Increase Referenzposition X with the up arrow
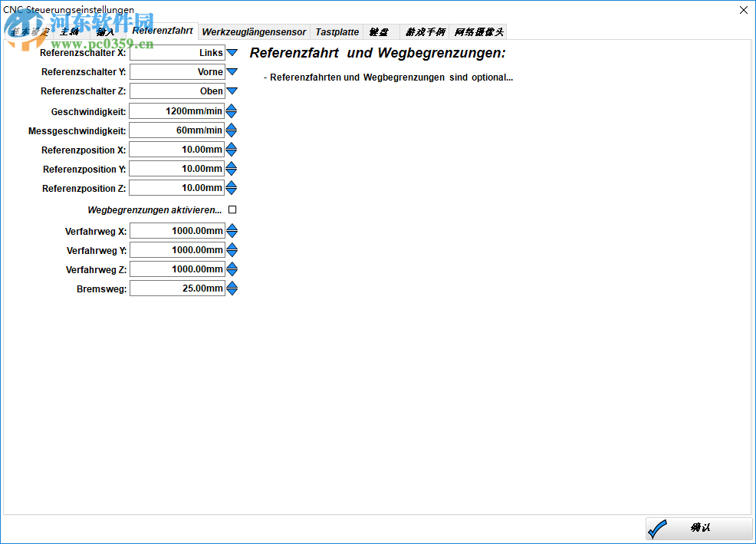The image size is (756, 544). click(x=232, y=146)
